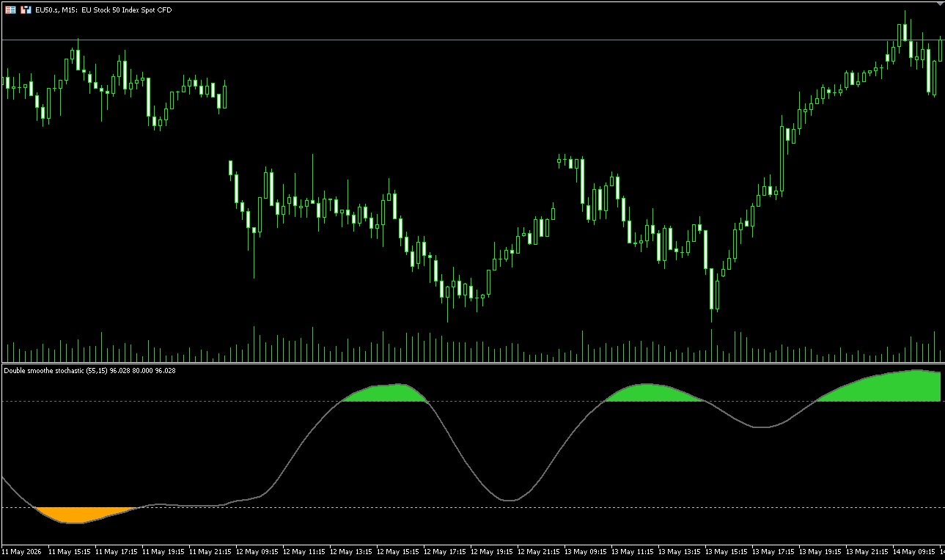Click the 11 May 21:15 time label

(x=210, y=551)
